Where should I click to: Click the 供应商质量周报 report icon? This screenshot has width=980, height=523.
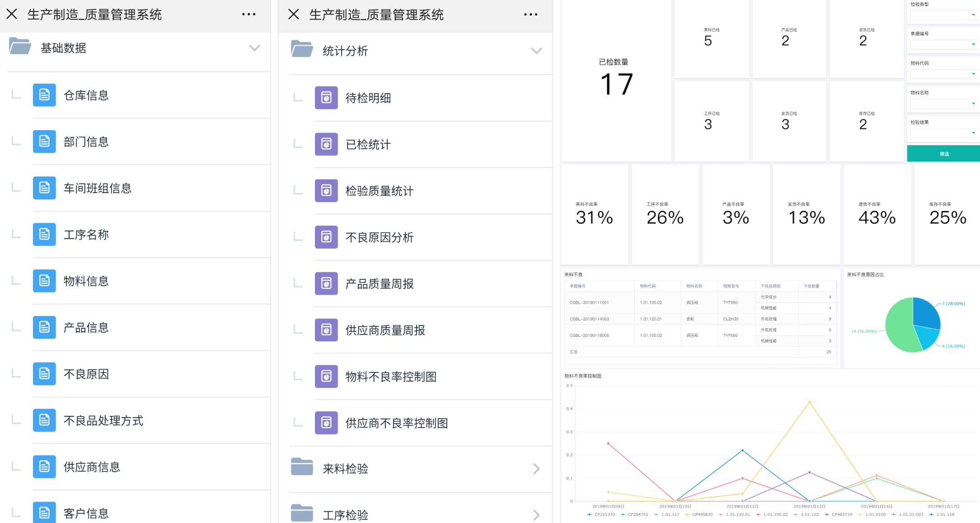point(326,330)
